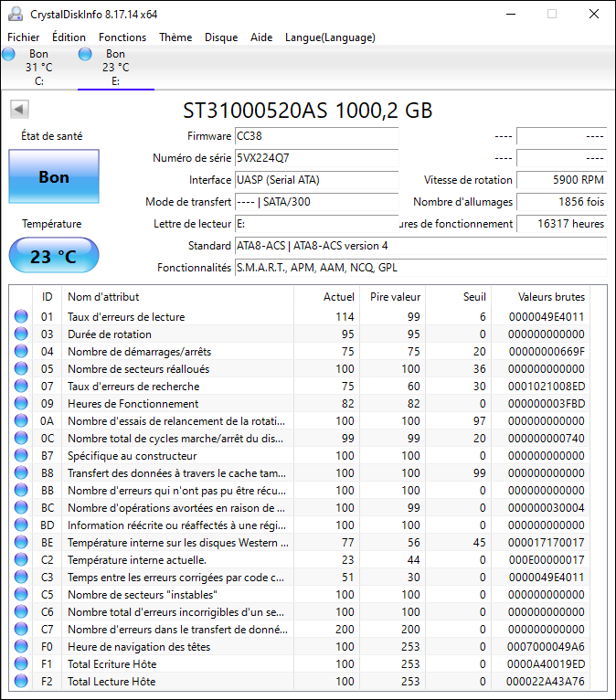
Task: Click the Bon health status button
Action: pos(54,177)
